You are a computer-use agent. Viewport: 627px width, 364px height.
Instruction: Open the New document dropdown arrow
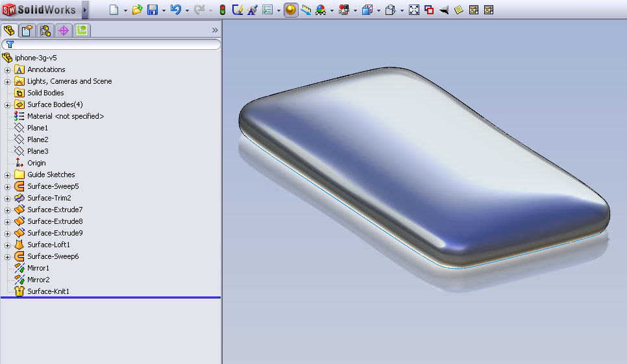click(x=125, y=10)
